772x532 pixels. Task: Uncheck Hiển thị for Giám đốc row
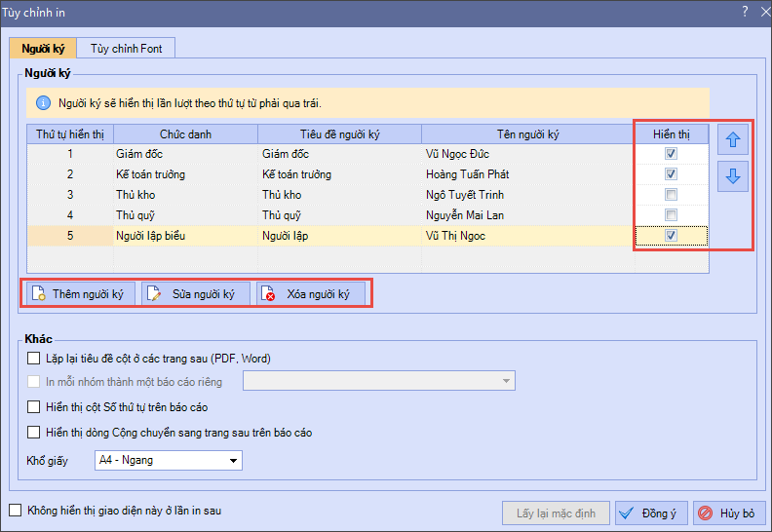(671, 154)
